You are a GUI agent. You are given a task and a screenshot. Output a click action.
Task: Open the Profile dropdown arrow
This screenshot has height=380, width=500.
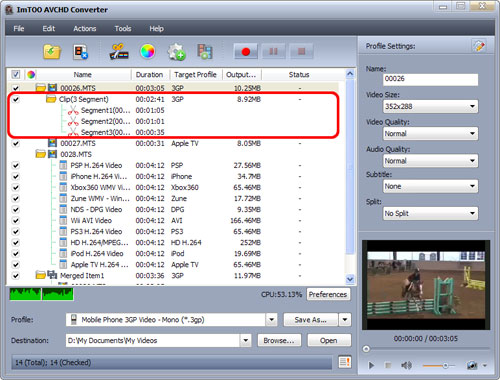click(x=272, y=320)
